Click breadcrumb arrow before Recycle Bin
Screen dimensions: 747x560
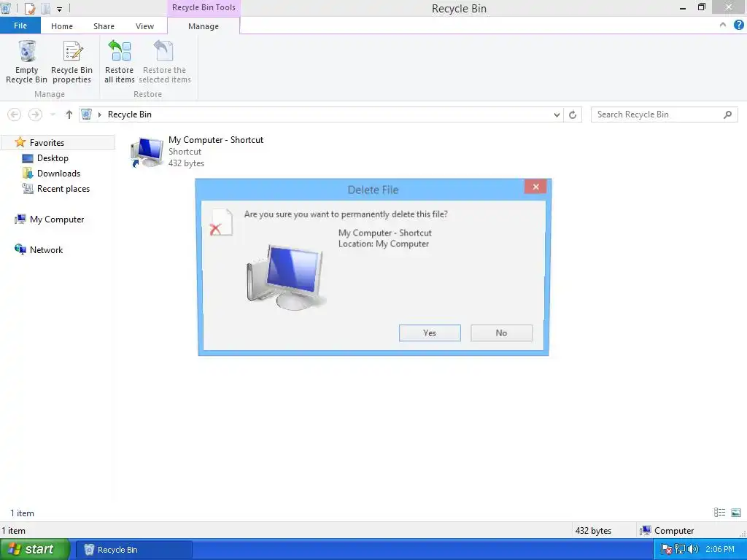pos(99,114)
